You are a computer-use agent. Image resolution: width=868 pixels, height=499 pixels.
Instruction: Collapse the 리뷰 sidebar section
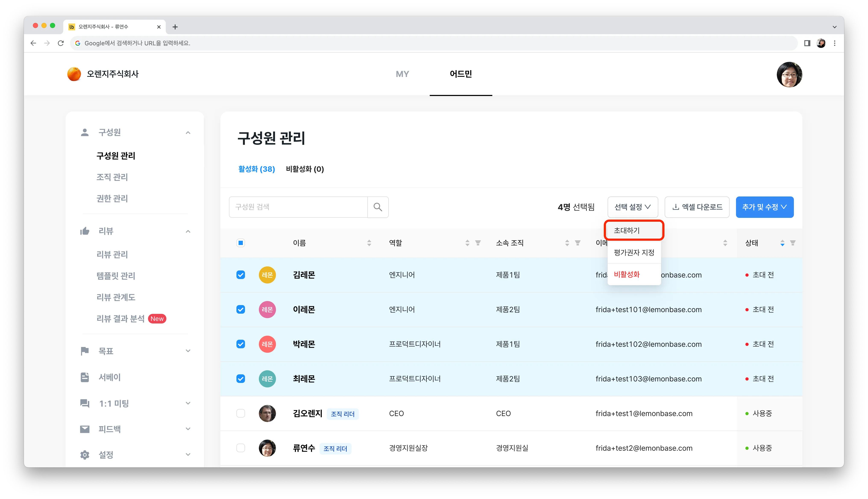click(188, 231)
